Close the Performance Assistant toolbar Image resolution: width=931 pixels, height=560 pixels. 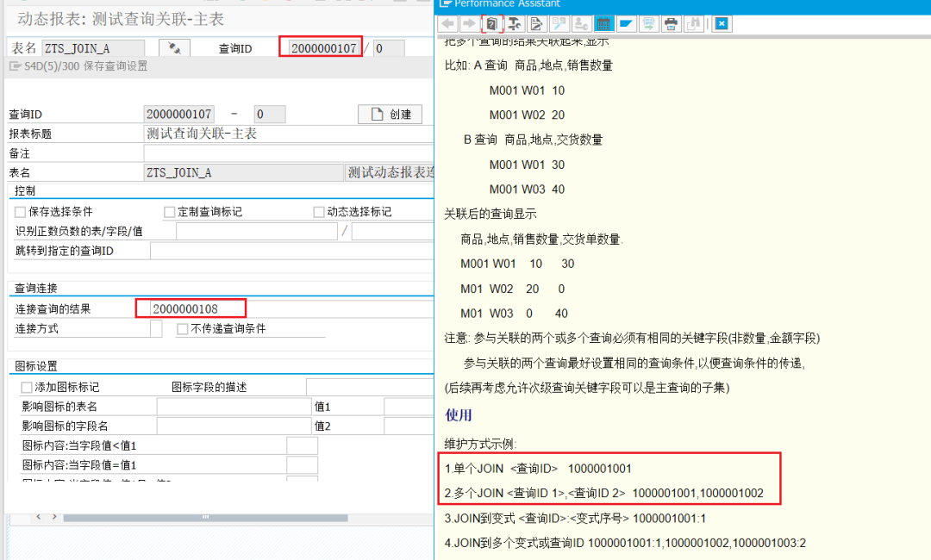[x=722, y=24]
